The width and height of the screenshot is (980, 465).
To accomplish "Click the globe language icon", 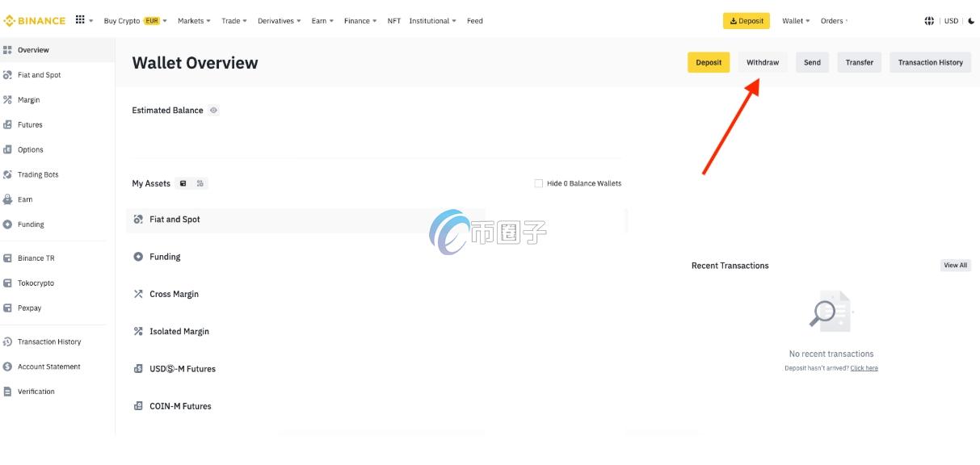I will click(929, 21).
